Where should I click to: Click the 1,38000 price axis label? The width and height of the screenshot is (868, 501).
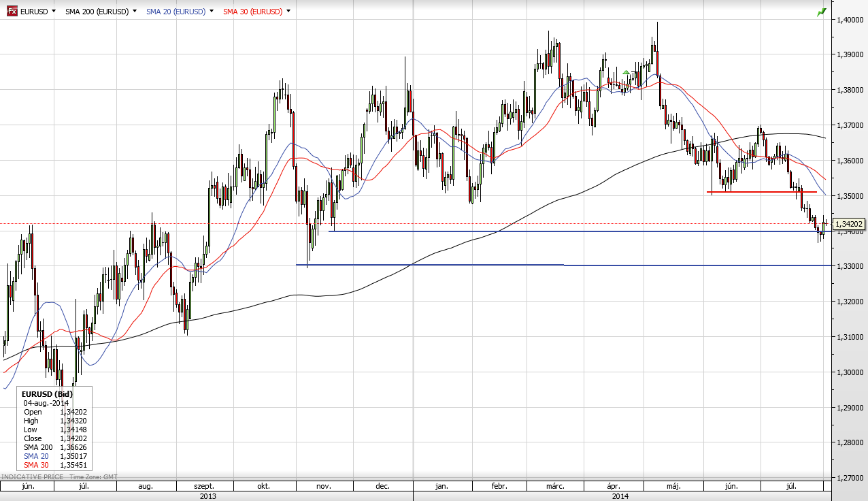coord(850,90)
